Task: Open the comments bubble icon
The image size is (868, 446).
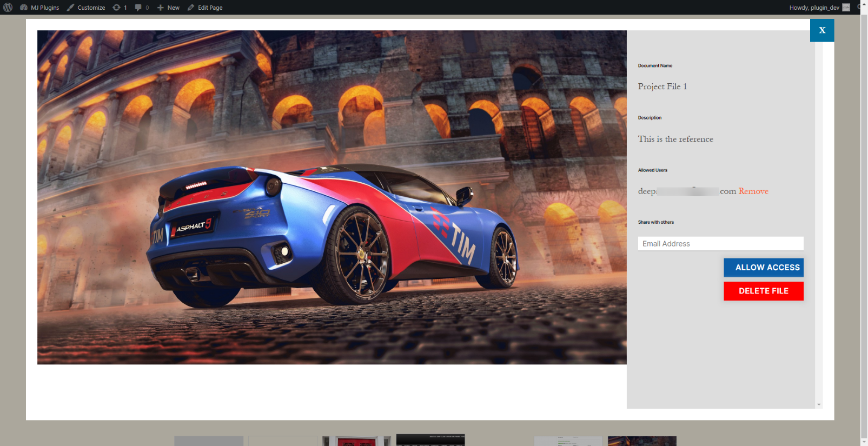Action: tap(138, 8)
